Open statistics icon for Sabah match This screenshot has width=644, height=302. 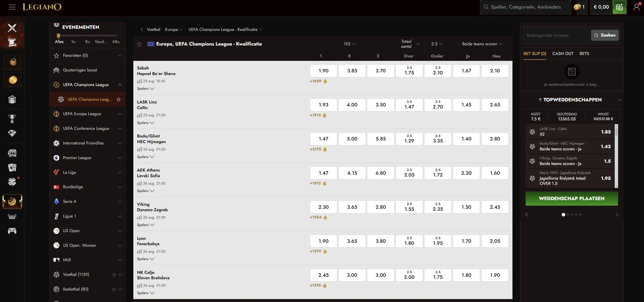pos(139,81)
